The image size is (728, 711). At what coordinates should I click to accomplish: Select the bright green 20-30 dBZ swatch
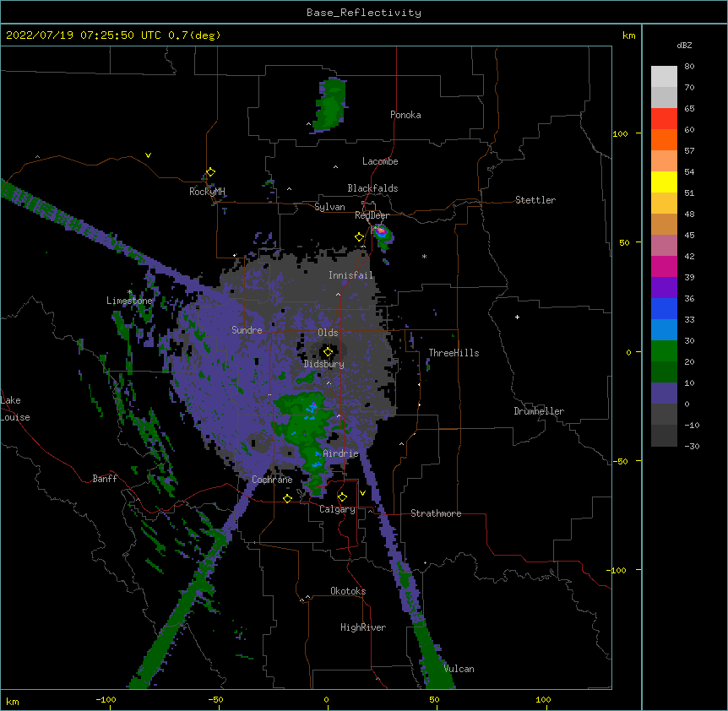pos(664,351)
